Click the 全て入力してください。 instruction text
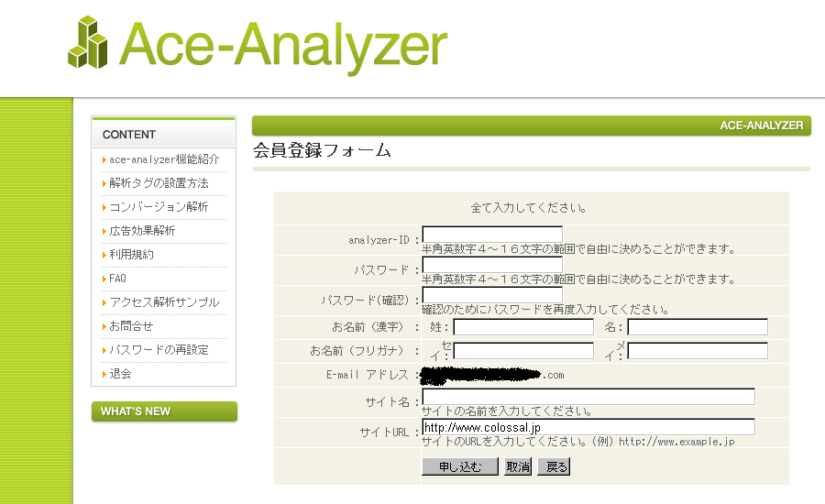Screen dimensions: 825x504 pyautogui.click(x=528, y=208)
